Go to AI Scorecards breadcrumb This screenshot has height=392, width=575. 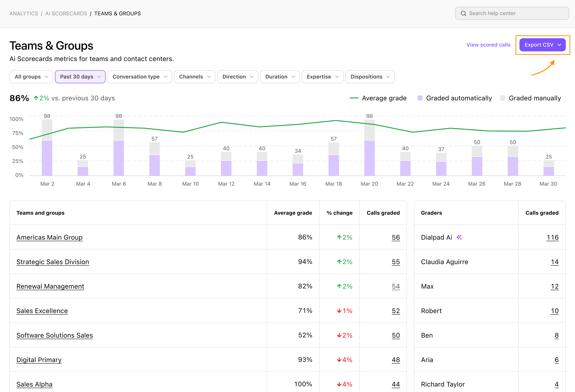point(66,13)
